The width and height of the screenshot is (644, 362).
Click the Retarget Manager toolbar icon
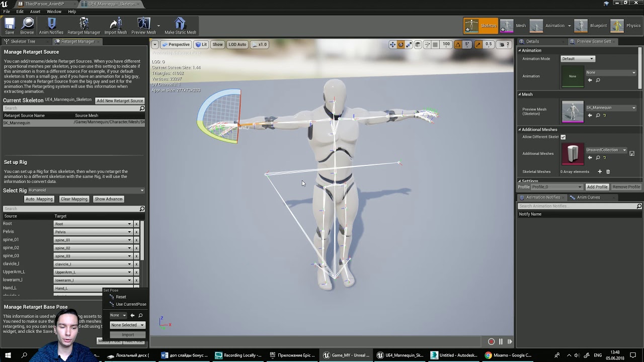84,26
